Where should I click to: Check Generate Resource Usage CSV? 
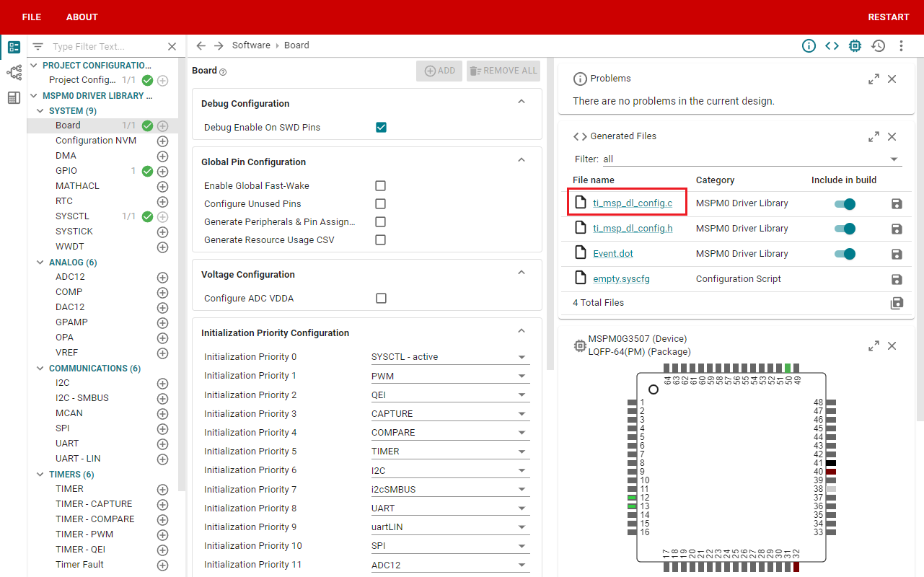point(381,239)
